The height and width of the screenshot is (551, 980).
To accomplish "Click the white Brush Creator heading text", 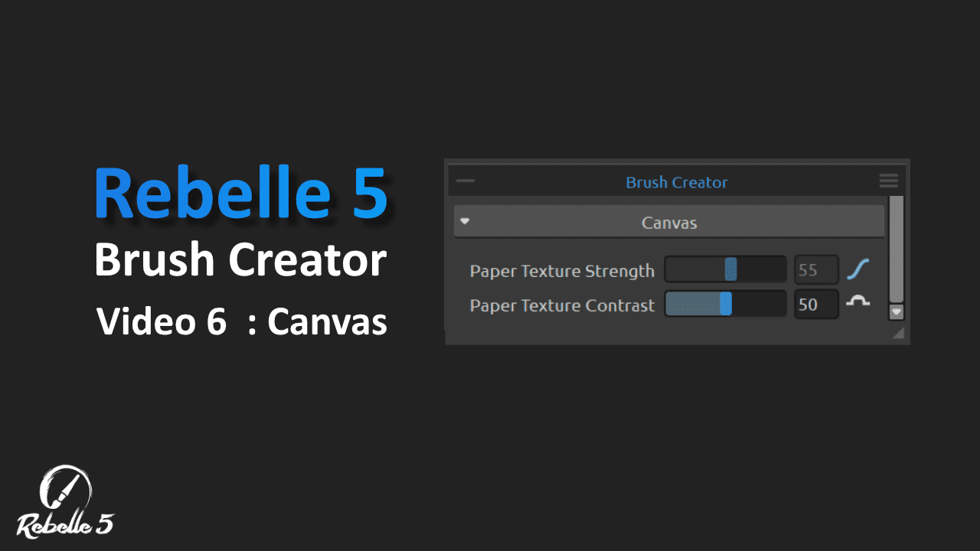I will pos(240,260).
